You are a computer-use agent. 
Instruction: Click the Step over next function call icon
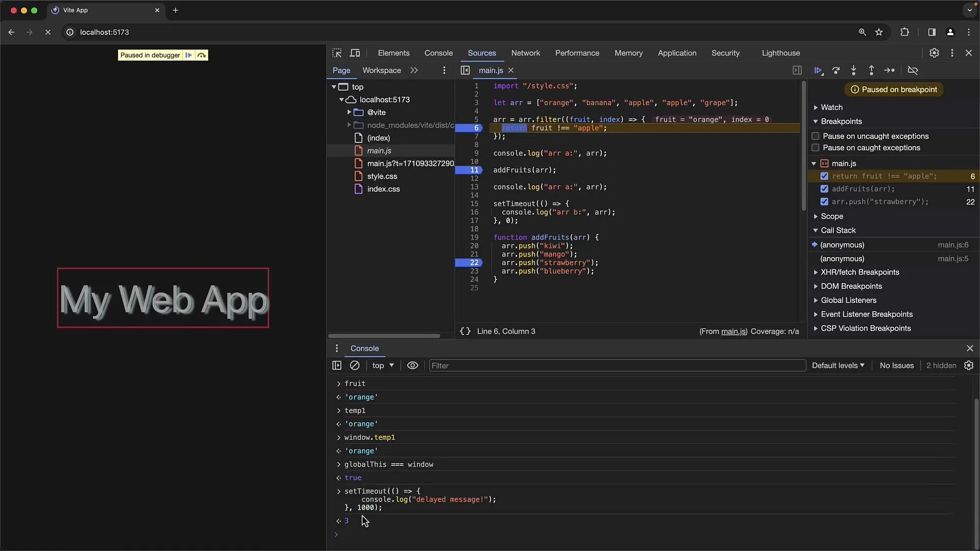[x=836, y=70]
